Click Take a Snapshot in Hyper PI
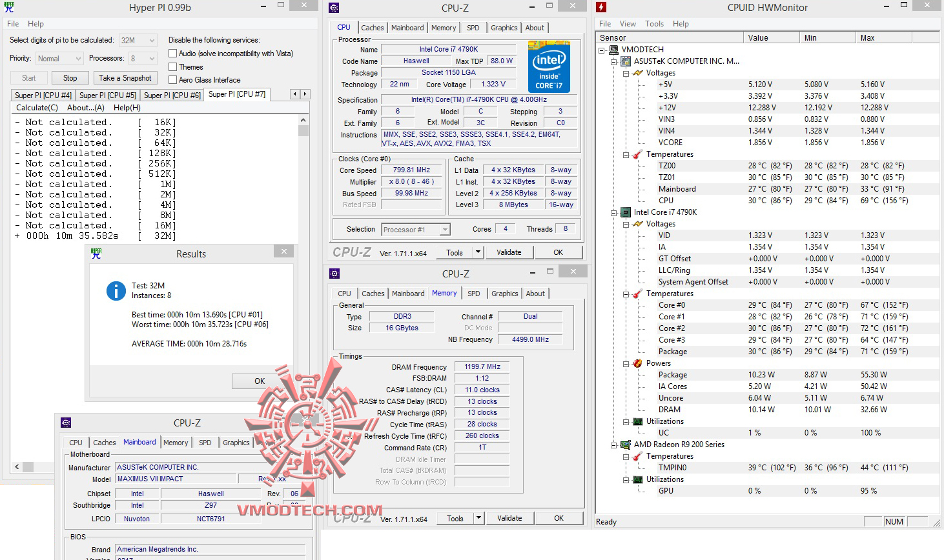The width and height of the screenshot is (944, 560). [x=125, y=78]
